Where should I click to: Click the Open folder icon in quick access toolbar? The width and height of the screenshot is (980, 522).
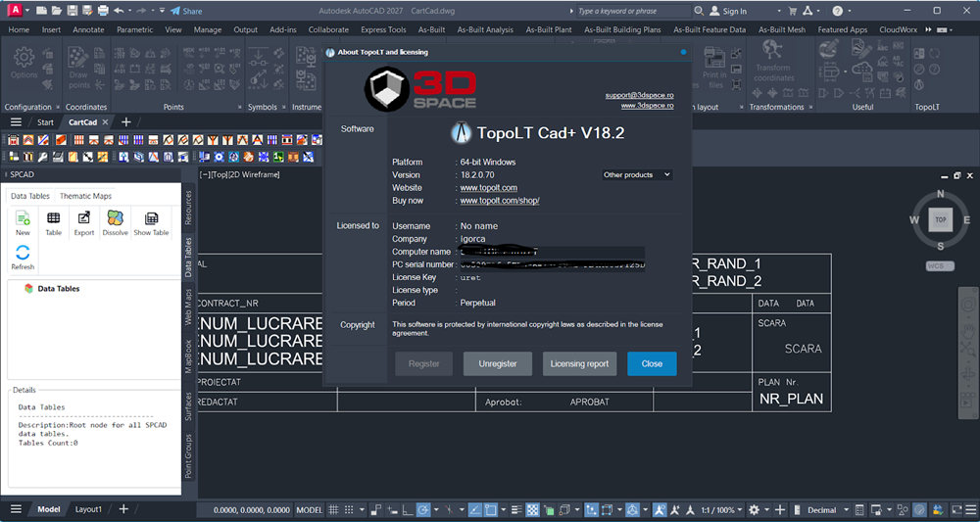[57, 11]
